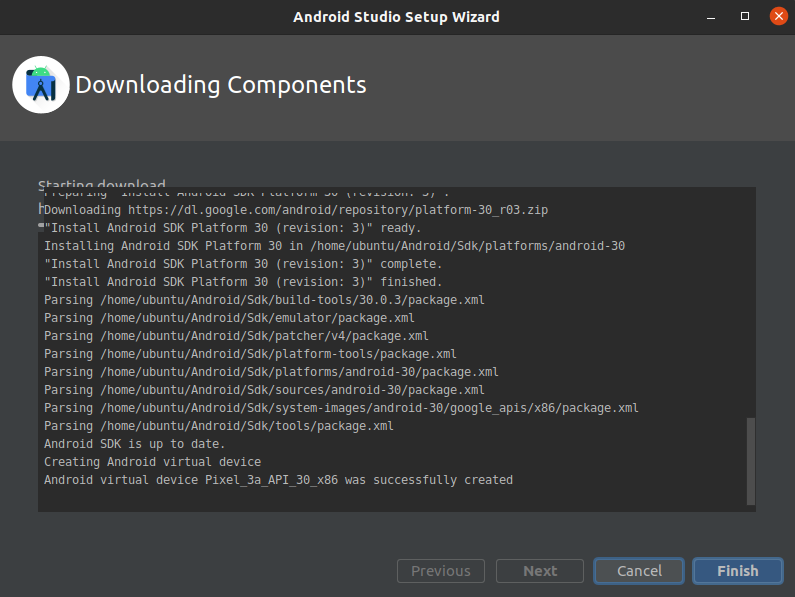Click 'Parsing .../build-tools/30.0.3/package.xml' line
The height and width of the screenshot is (597, 795).
coord(264,300)
